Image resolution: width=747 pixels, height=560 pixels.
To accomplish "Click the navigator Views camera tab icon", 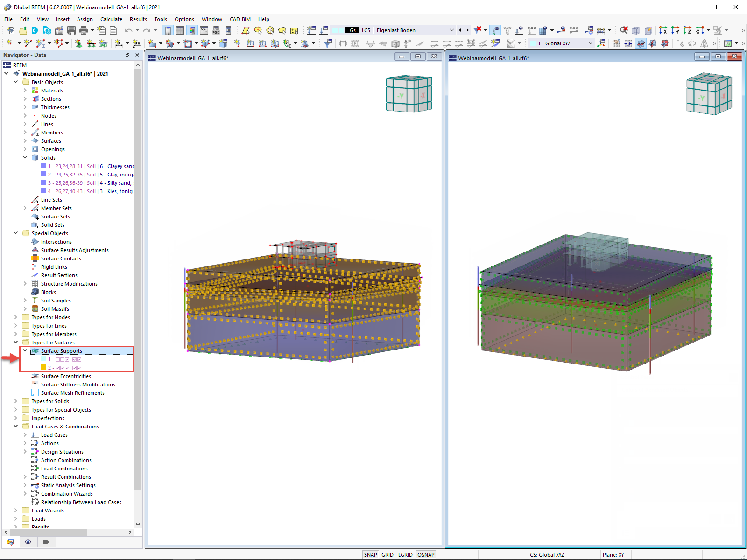I will [x=46, y=542].
